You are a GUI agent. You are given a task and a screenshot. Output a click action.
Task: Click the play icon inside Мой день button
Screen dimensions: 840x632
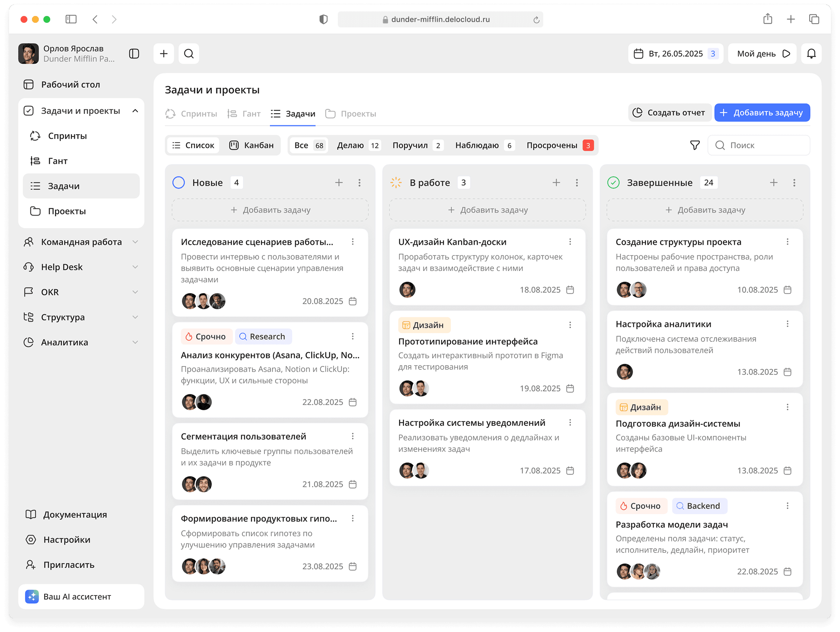tap(787, 54)
